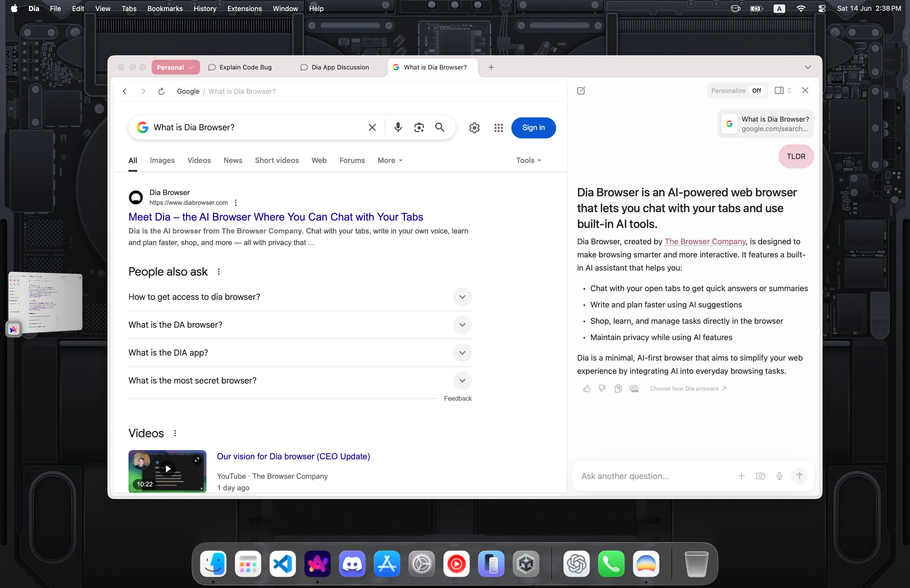Expand the tab list chevron
910x588 pixels.
click(808, 67)
